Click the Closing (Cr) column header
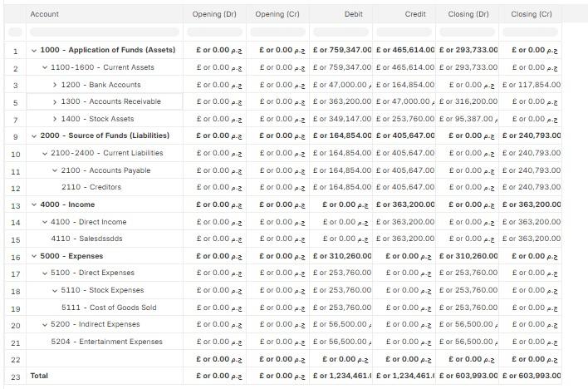This screenshot has width=588, height=389. point(531,14)
